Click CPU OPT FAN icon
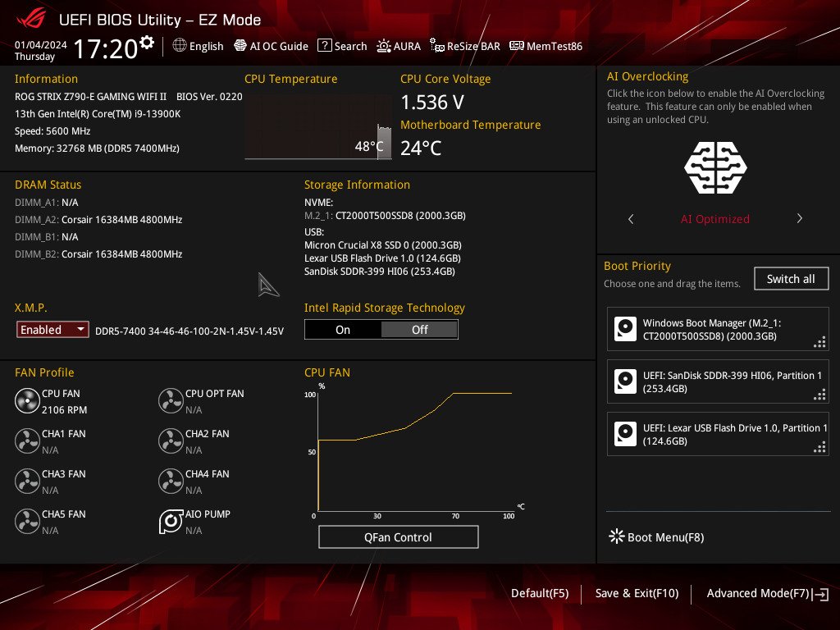The height and width of the screenshot is (630, 840). [171, 401]
